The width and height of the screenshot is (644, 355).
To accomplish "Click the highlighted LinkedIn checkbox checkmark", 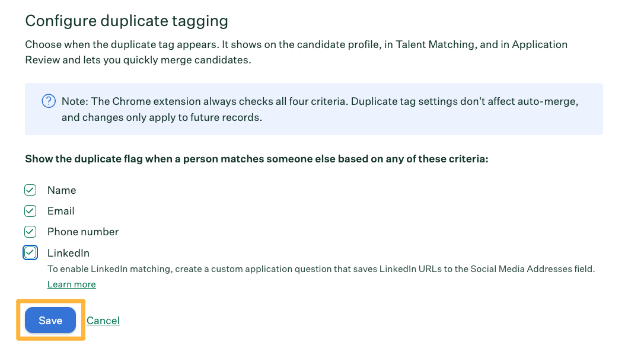I will tap(30, 252).
